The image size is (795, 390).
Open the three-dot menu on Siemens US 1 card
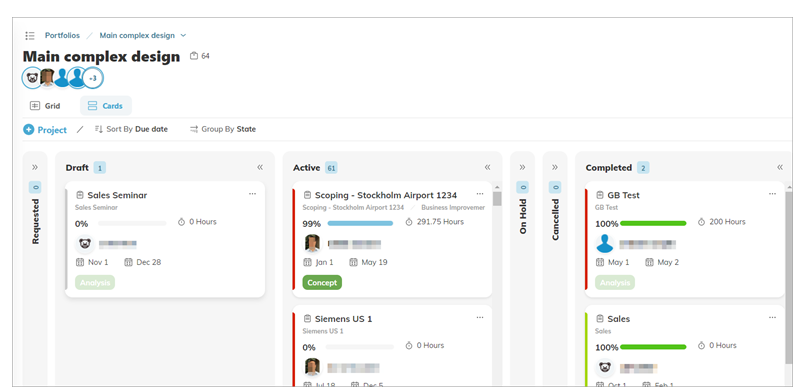tap(480, 317)
